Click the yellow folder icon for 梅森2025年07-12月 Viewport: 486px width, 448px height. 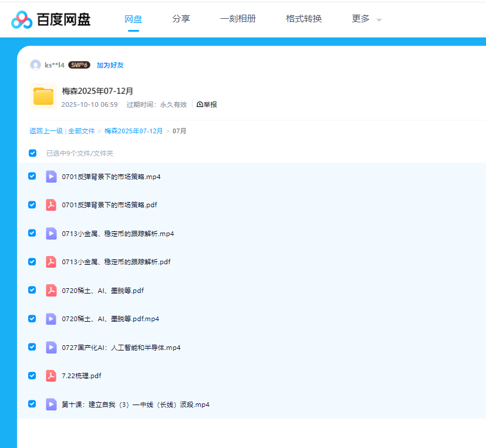click(x=43, y=96)
